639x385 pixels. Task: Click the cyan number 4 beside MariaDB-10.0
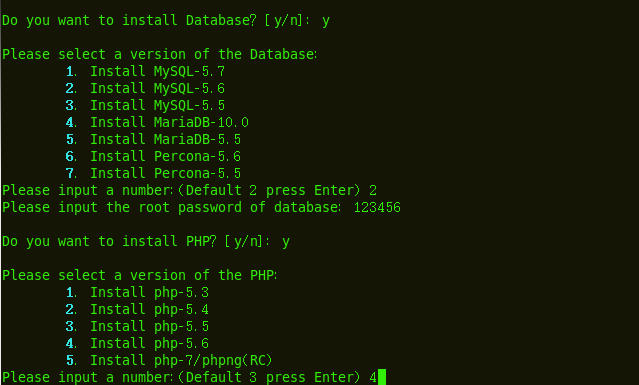[70, 123]
